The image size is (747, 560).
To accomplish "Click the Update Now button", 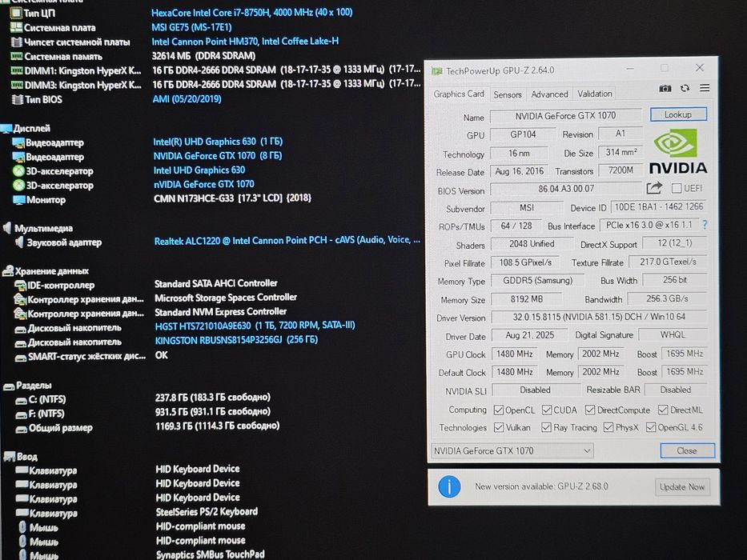I will tap(682, 486).
